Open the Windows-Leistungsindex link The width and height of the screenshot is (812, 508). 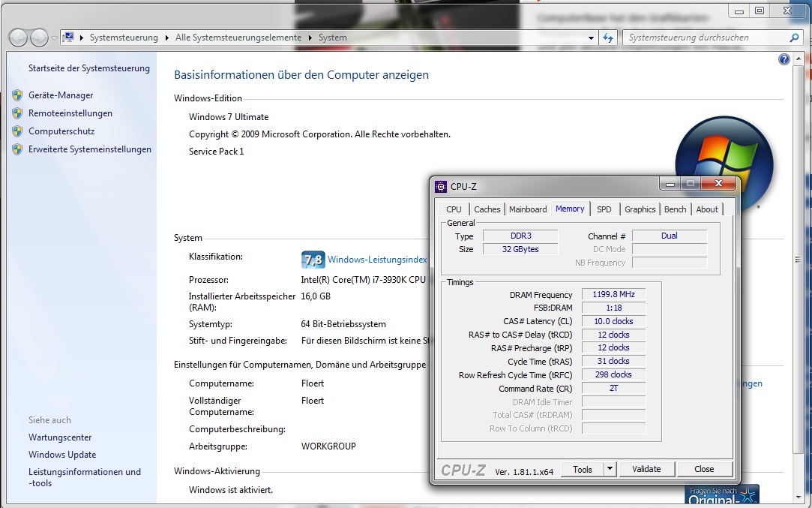click(378, 260)
